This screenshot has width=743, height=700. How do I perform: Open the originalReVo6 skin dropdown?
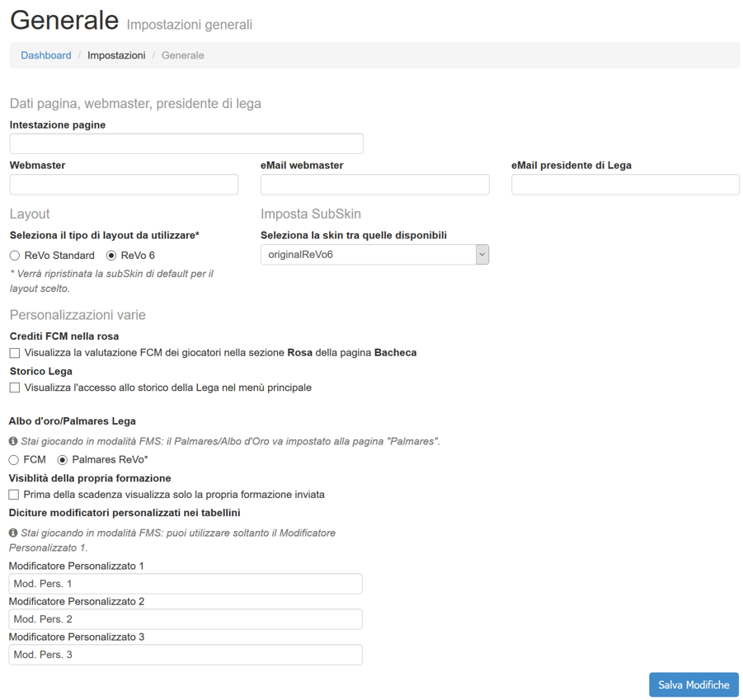[374, 255]
